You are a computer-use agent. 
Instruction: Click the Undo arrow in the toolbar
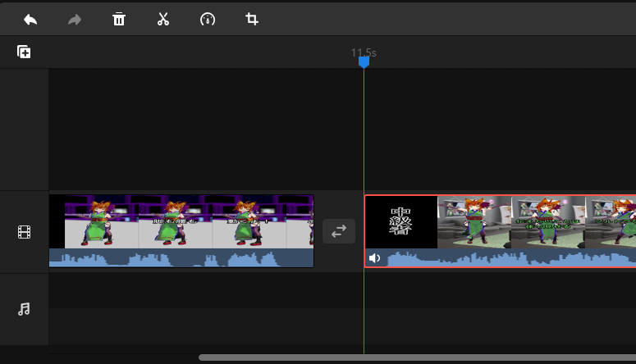coord(30,19)
